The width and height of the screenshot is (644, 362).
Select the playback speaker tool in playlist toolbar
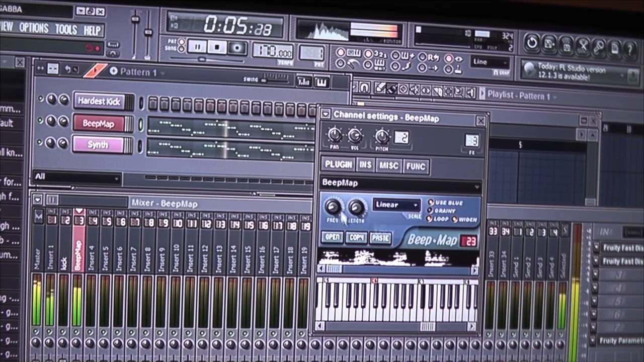(470, 93)
